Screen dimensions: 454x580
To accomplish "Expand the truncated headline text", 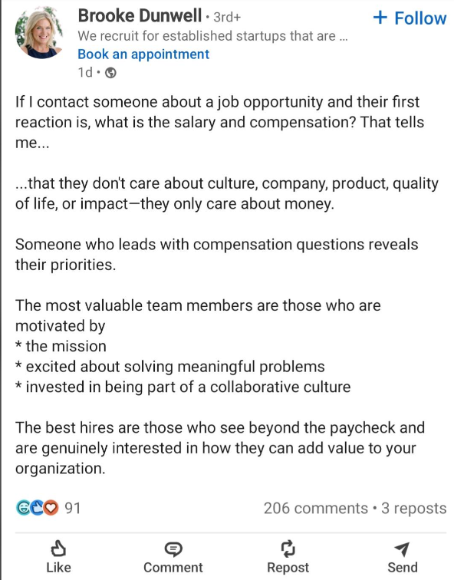I will point(213,36).
